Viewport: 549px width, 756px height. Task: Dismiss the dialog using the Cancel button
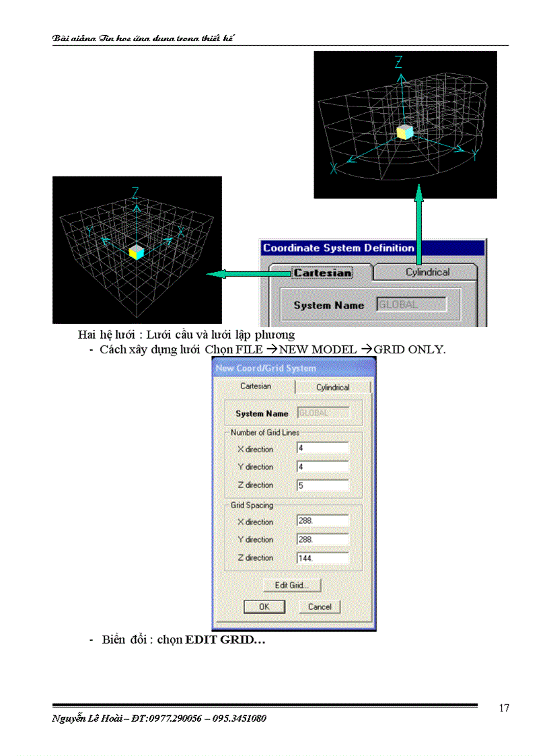(320, 607)
